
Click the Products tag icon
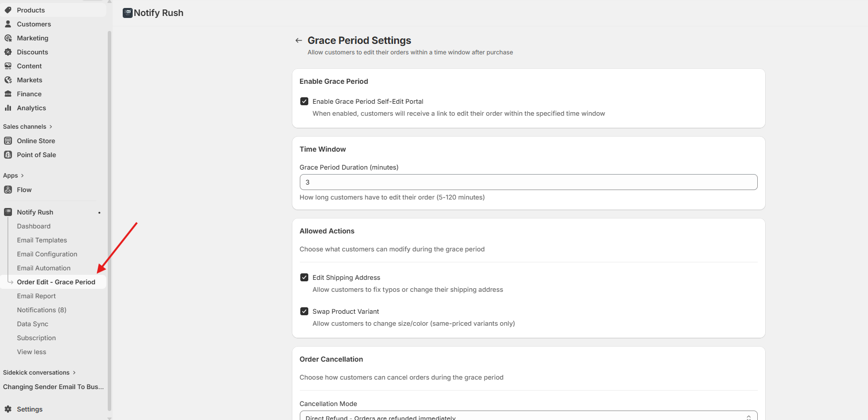(x=8, y=10)
